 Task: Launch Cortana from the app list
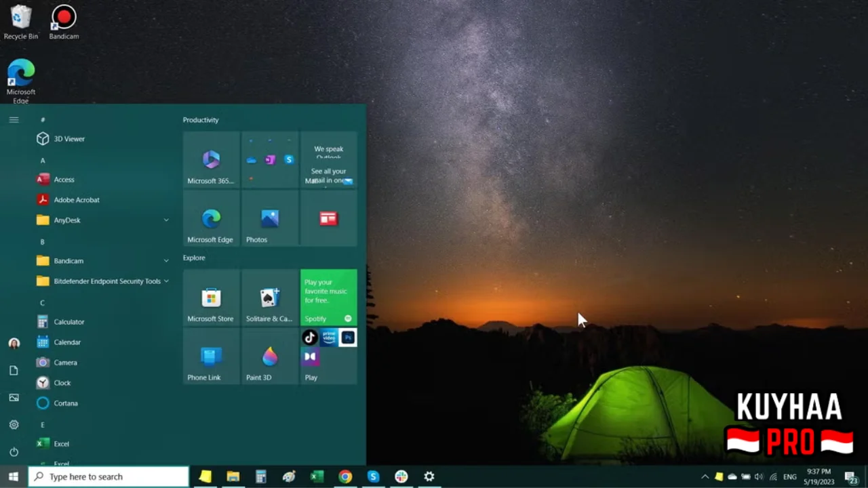pyautogui.click(x=102, y=403)
